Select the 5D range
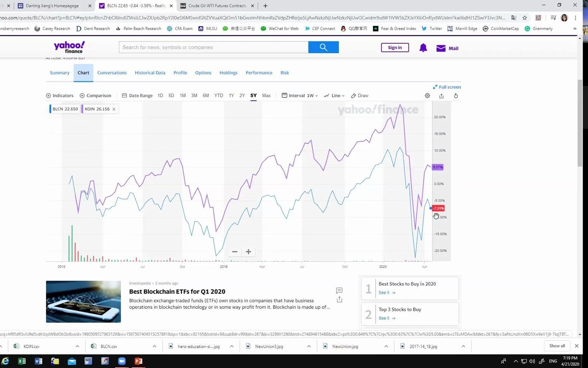The image size is (588, 368). [x=171, y=96]
